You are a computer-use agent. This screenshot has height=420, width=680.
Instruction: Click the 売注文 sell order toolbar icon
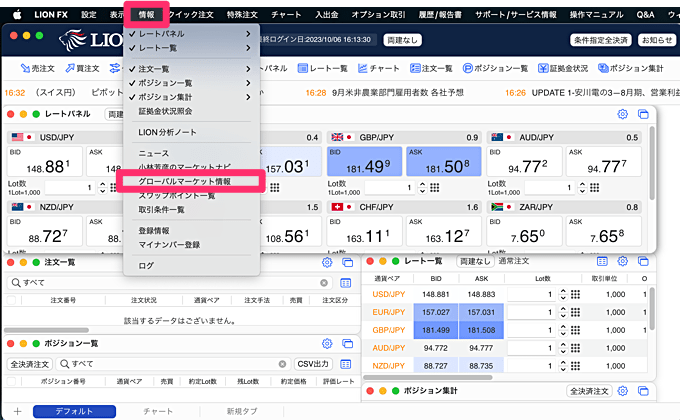coord(37,68)
